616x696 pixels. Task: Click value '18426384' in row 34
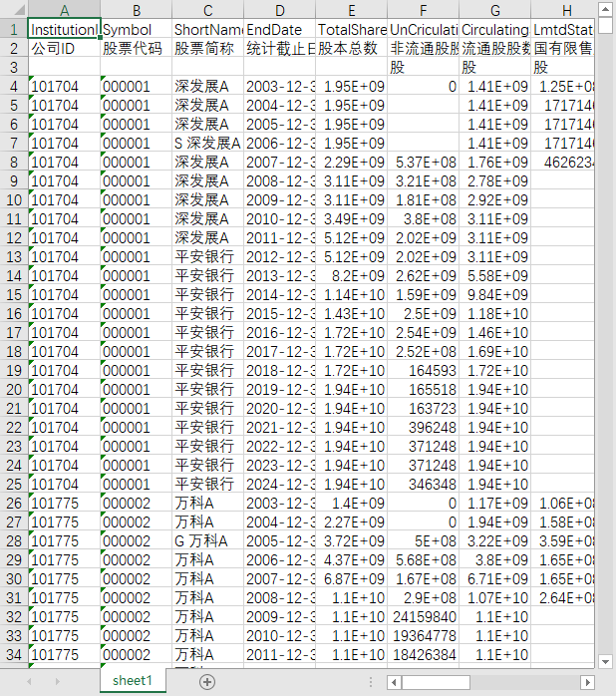tap(424, 654)
